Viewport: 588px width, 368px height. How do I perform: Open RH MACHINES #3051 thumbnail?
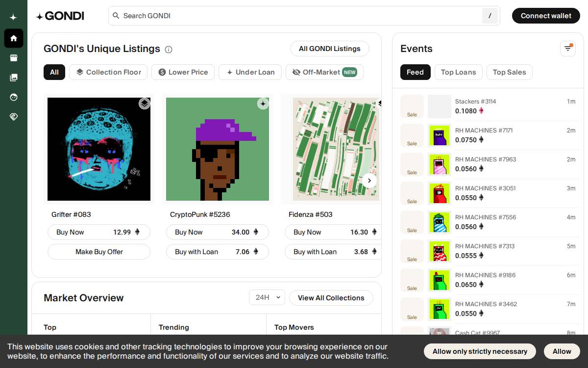tap(440, 193)
